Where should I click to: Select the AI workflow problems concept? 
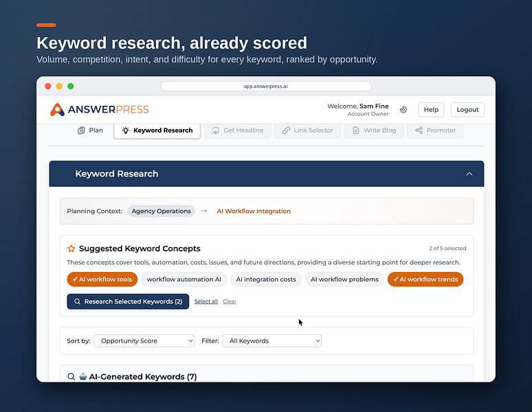click(344, 279)
